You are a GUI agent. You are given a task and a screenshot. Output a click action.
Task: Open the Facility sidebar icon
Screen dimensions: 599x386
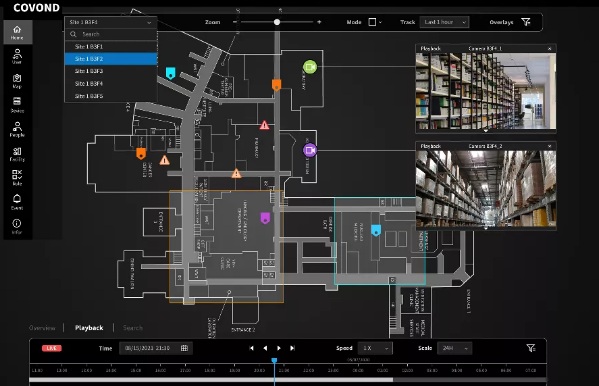[x=17, y=154]
